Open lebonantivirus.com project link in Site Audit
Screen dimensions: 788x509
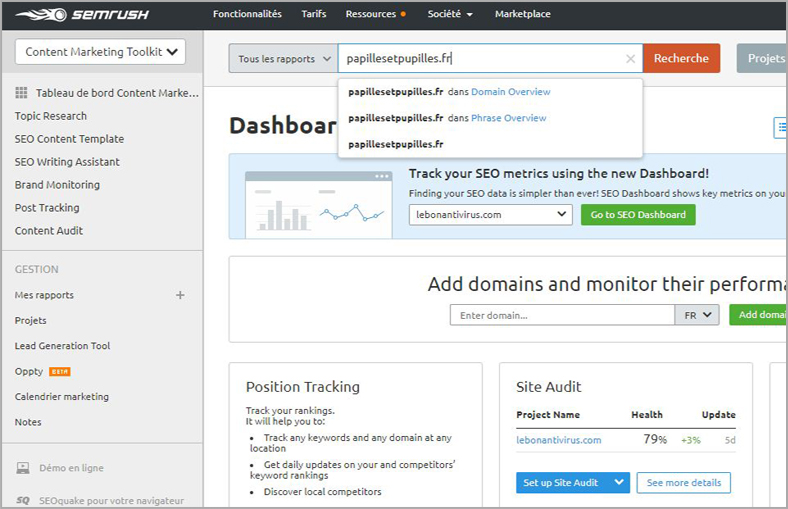pyautogui.click(x=559, y=440)
